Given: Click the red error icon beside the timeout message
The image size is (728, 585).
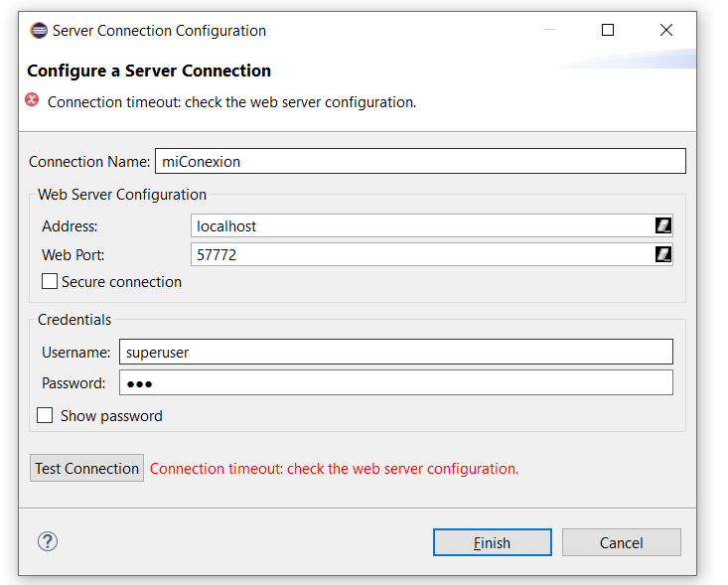Looking at the screenshot, I should pos(33,100).
